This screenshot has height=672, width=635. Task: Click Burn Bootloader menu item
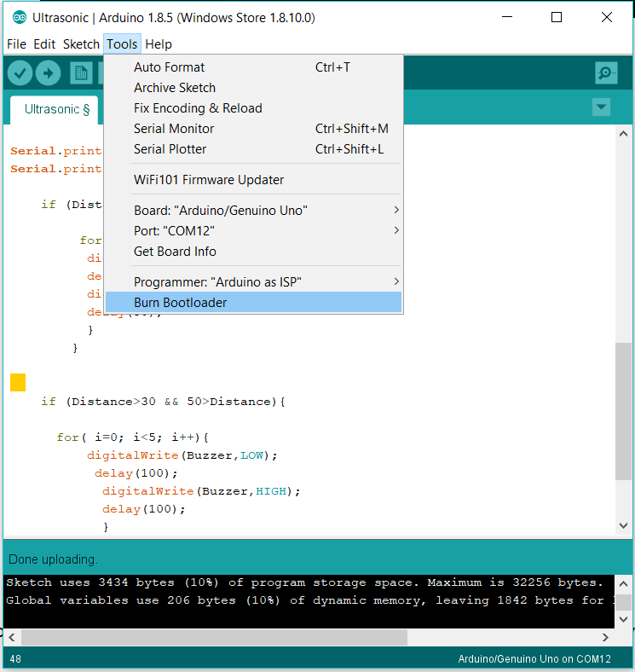point(253,303)
